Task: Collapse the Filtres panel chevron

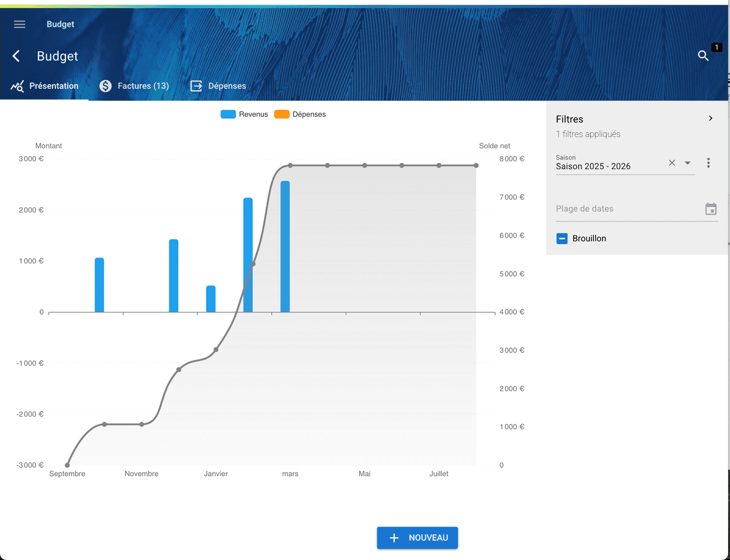Action: coord(711,119)
